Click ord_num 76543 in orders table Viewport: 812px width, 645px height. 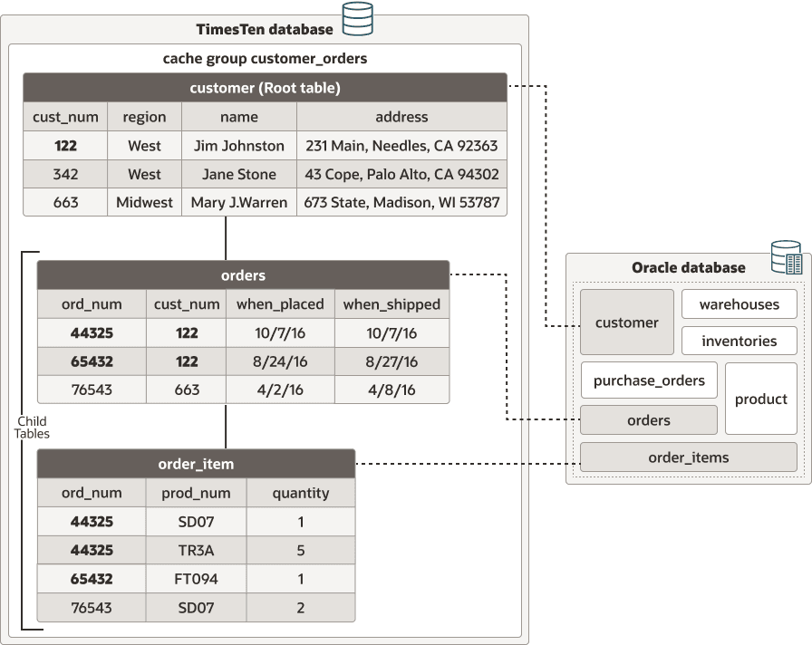click(92, 390)
